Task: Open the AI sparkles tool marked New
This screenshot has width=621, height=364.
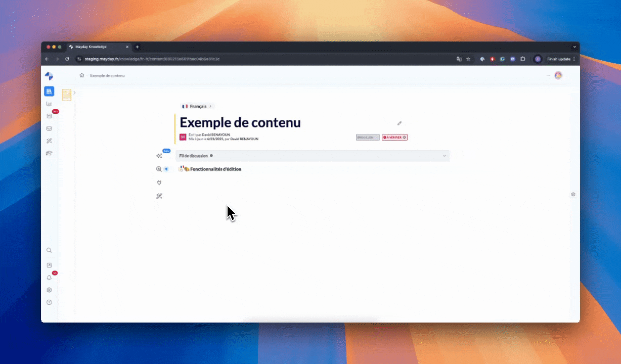Action: click(159, 156)
